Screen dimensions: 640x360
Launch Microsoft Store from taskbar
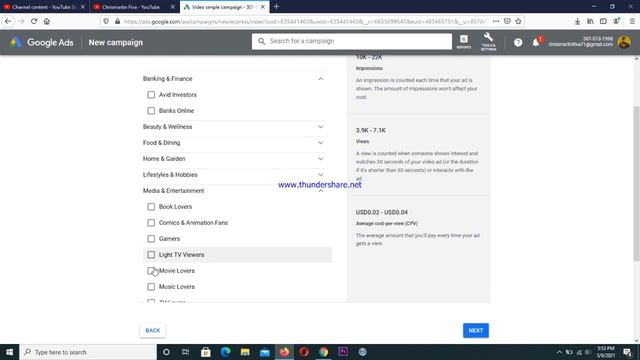pyautogui.click(x=206, y=352)
